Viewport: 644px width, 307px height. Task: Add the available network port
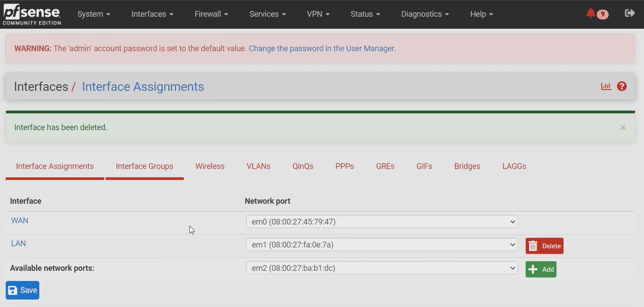(x=541, y=270)
